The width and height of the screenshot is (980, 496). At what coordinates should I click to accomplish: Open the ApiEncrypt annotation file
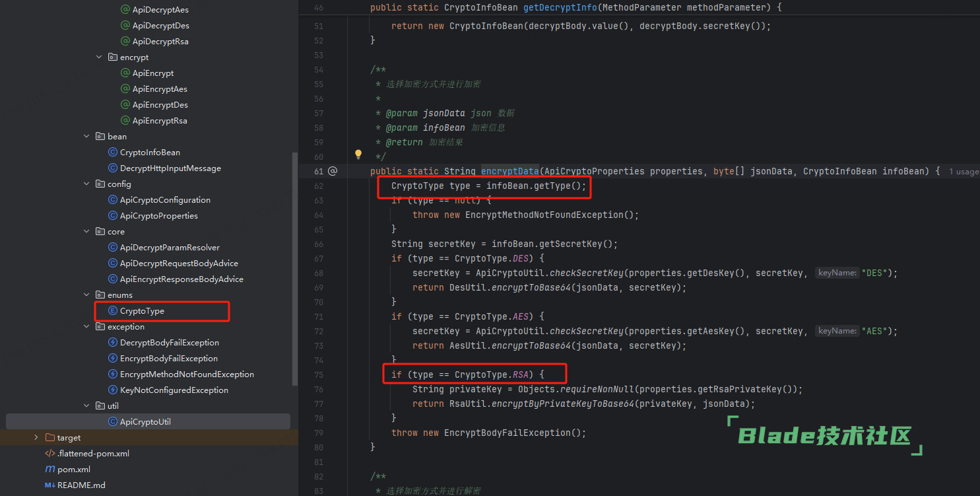click(x=152, y=73)
